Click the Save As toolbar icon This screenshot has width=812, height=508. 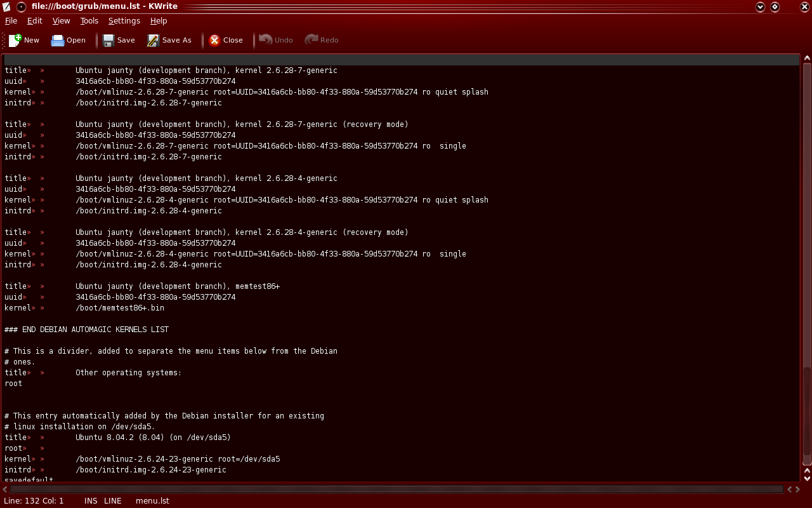(153, 40)
